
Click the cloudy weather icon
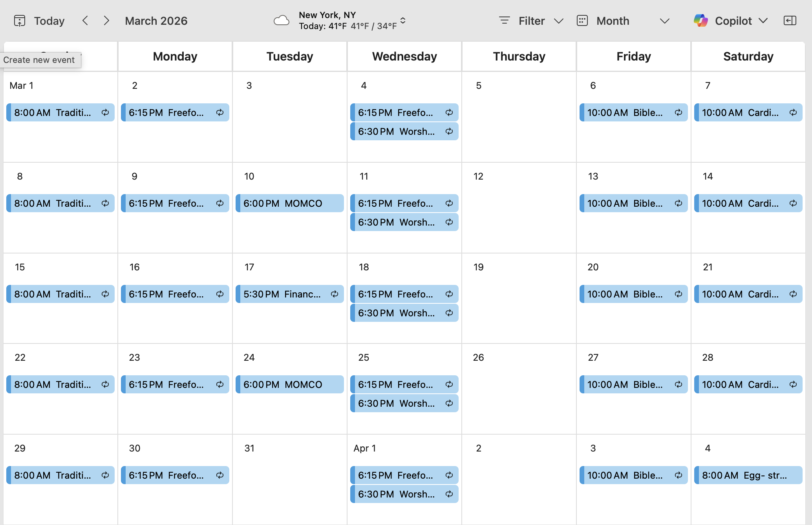pos(281,21)
